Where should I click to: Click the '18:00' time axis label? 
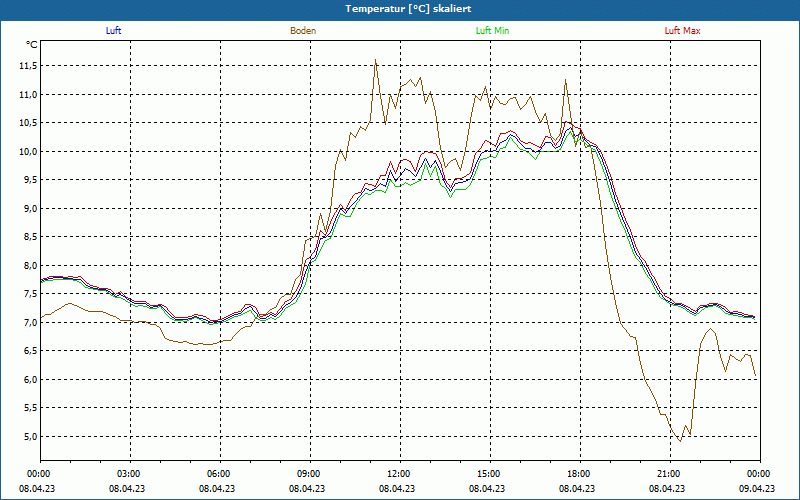click(x=580, y=474)
